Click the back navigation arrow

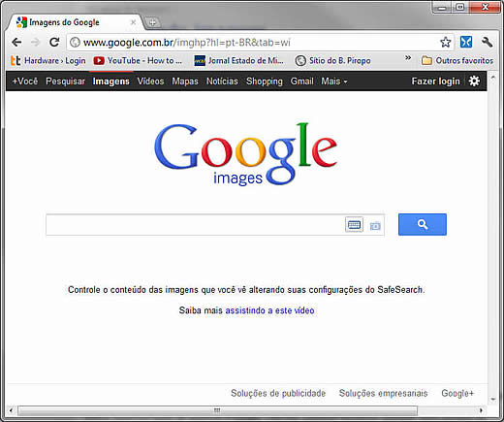click(x=16, y=43)
